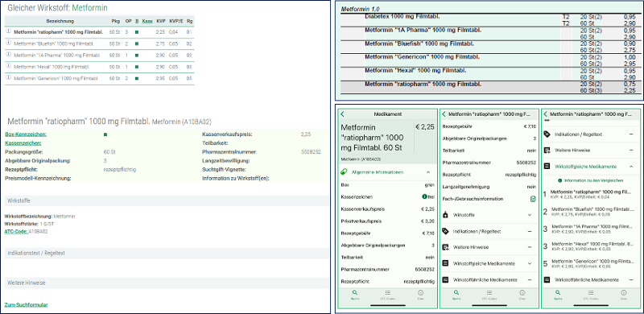Open the Über tab on the Medikament phone screen
The height and width of the screenshot is (314, 644).
pos(420,295)
